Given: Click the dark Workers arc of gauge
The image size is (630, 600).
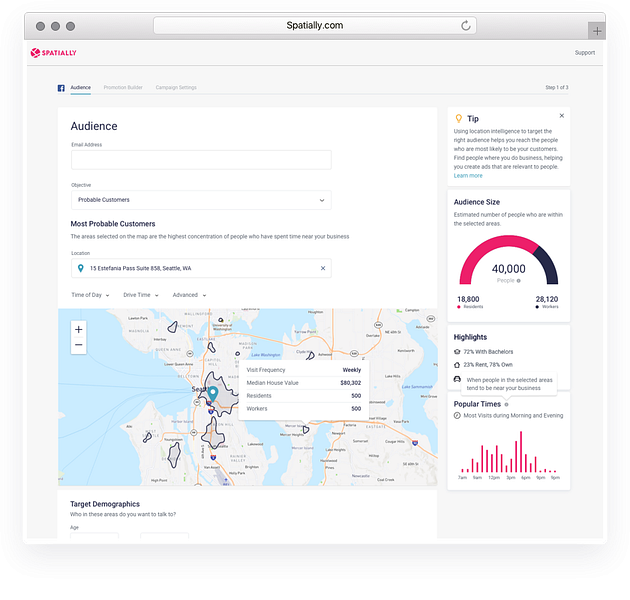Looking at the screenshot, I should coord(549,263).
